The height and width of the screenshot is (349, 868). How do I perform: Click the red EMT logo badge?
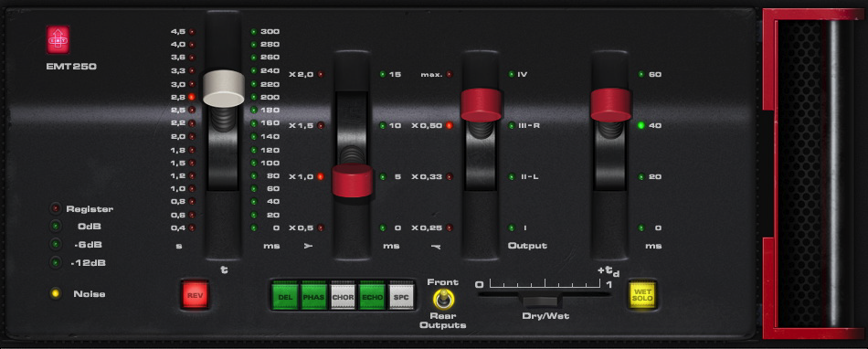click(58, 40)
